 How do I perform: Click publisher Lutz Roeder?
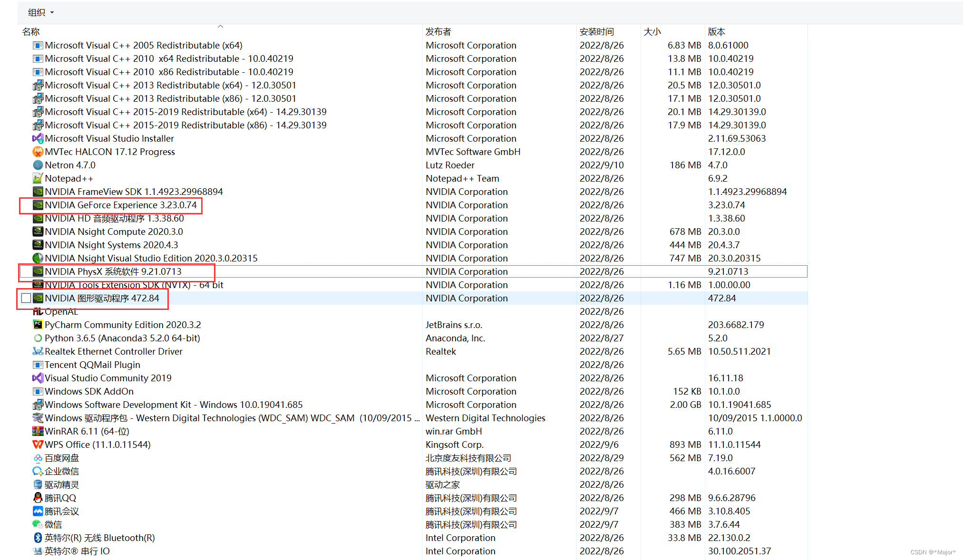click(450, 165)
